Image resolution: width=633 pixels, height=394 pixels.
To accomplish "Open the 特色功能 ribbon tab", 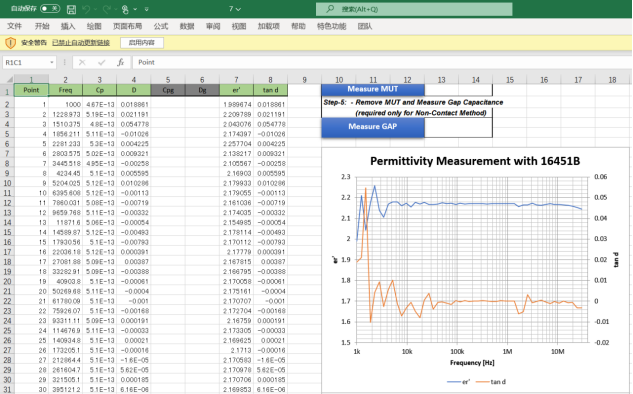I will point(331,26).
